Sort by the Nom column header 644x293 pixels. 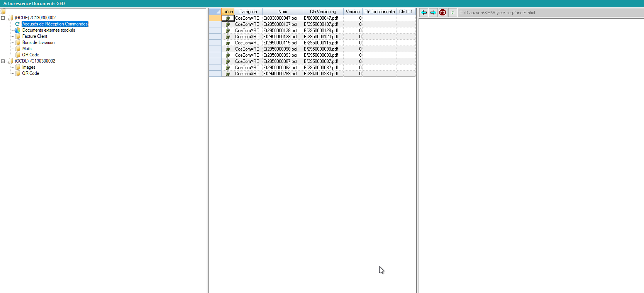[x=283, y=12]
